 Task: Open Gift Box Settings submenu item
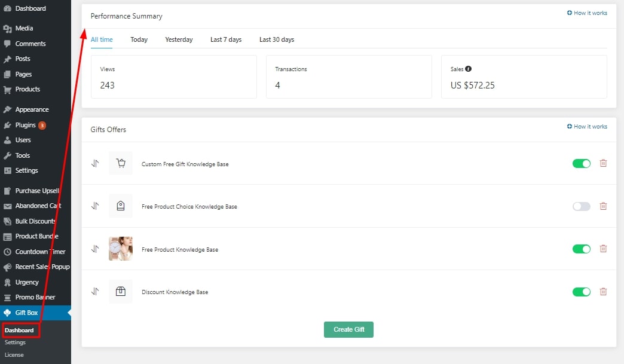(16, 342)
